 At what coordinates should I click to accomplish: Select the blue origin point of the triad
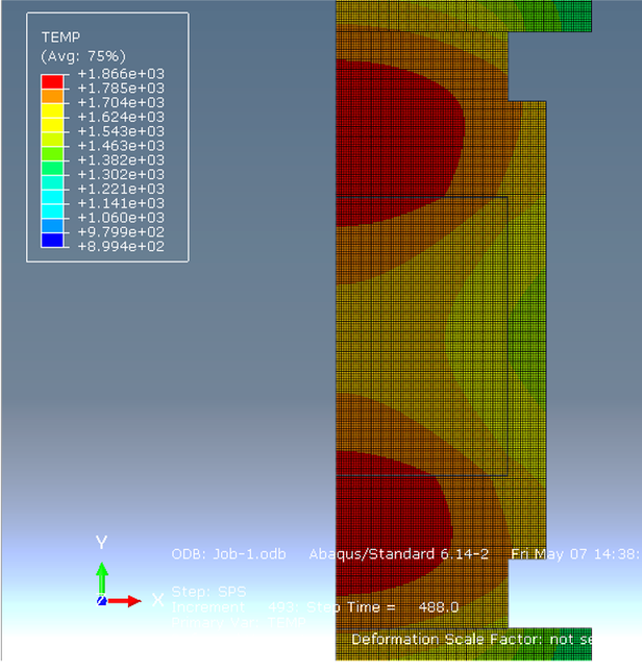pos(102,601)
